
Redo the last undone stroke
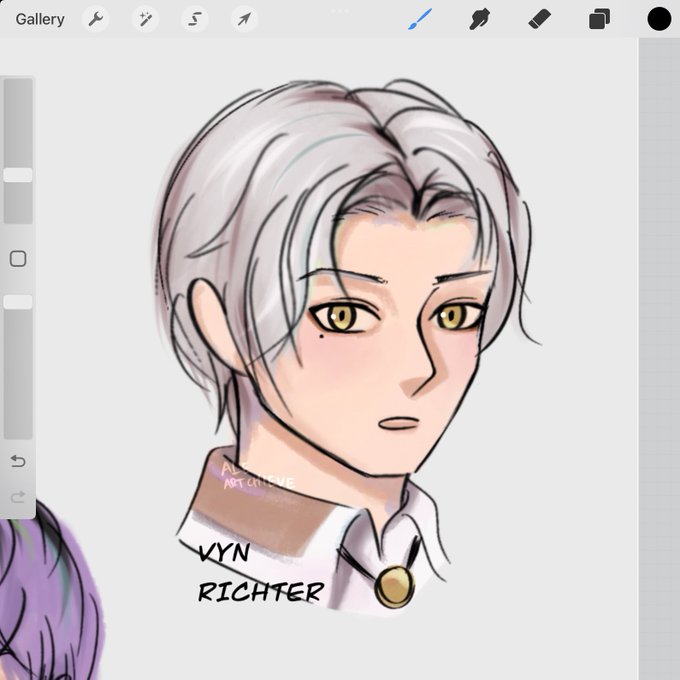pyautogui.click(x=18, y=497)
